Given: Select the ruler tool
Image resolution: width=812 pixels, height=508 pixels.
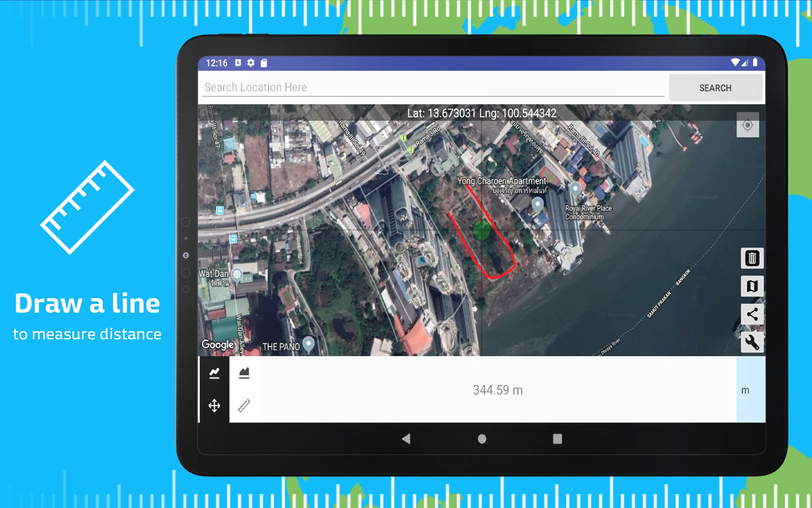Looking at the screenshot, I should click(x=244, y=405).
